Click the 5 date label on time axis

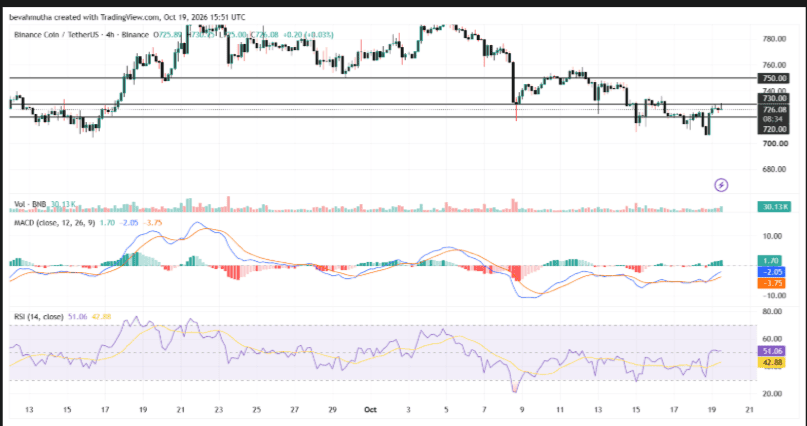tap(446, 410)
